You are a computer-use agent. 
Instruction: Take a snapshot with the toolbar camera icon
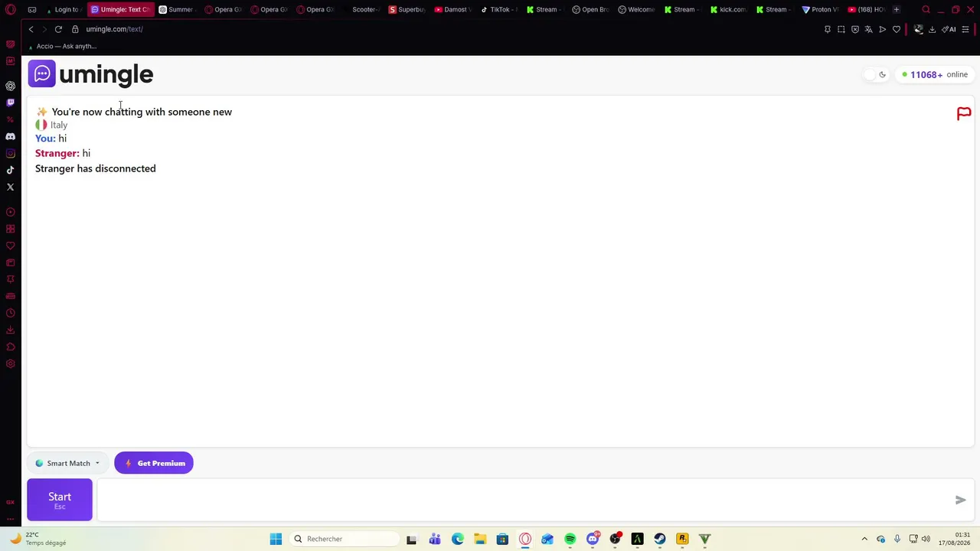click(841, 29)
